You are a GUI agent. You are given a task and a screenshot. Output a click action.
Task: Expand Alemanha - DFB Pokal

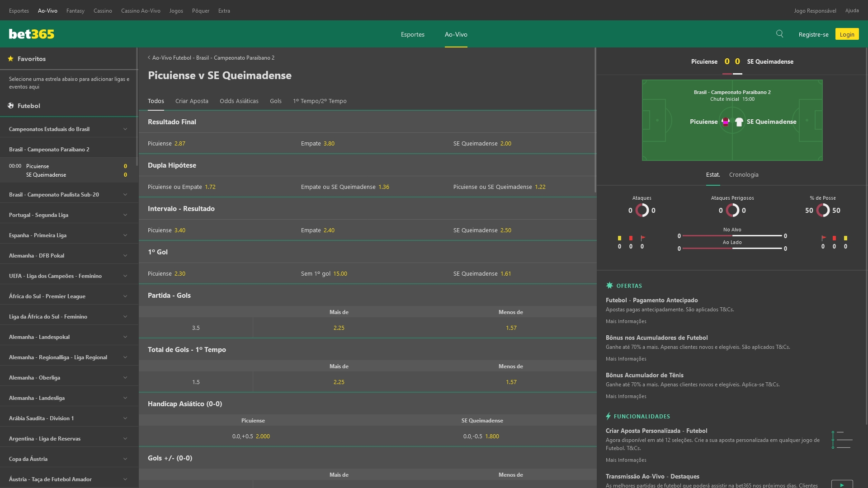69,256
